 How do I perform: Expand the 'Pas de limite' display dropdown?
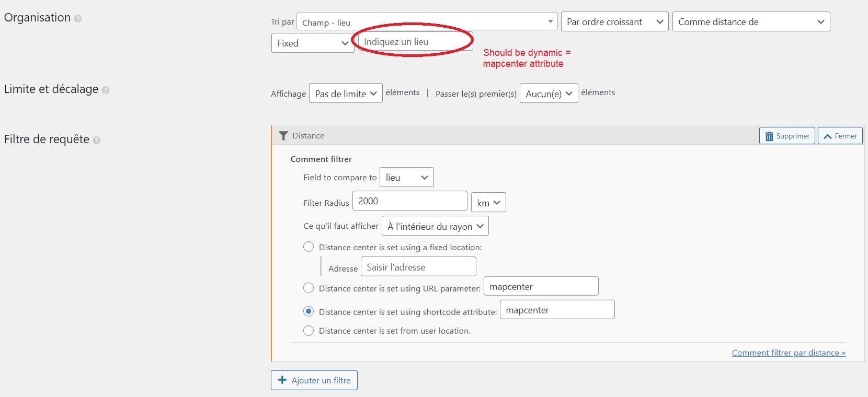[x=346, y=94]
